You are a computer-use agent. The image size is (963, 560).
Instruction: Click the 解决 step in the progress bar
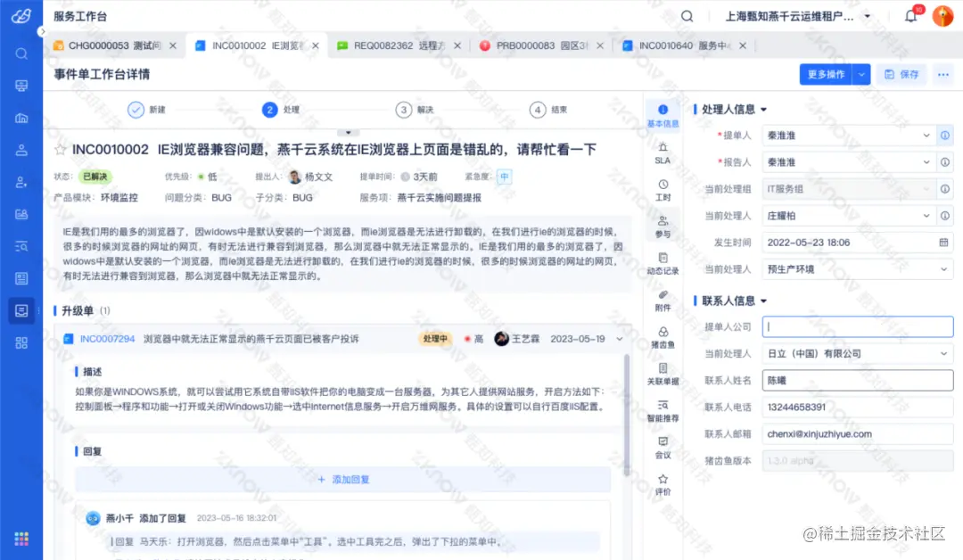click(x=407, y=110)
